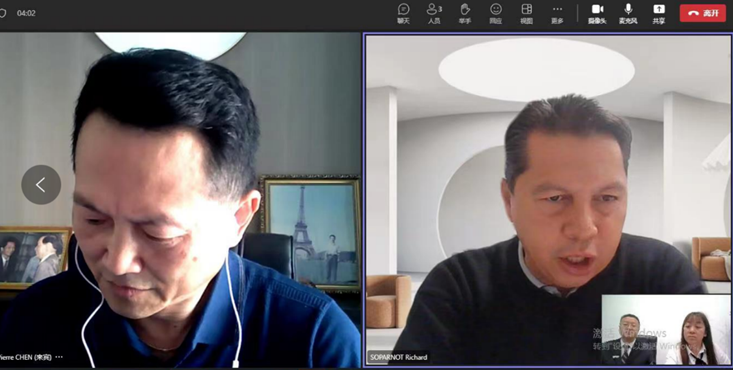Mute the microphone (麦克风)
Screen dimensions: 733x370
tap(628, 14)
